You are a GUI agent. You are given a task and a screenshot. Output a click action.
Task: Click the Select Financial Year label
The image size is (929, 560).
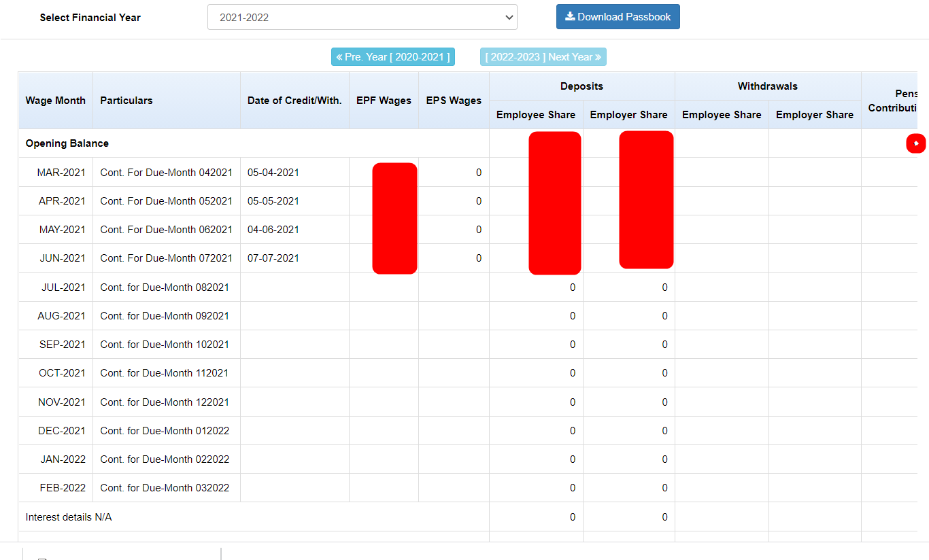[90, 18]
